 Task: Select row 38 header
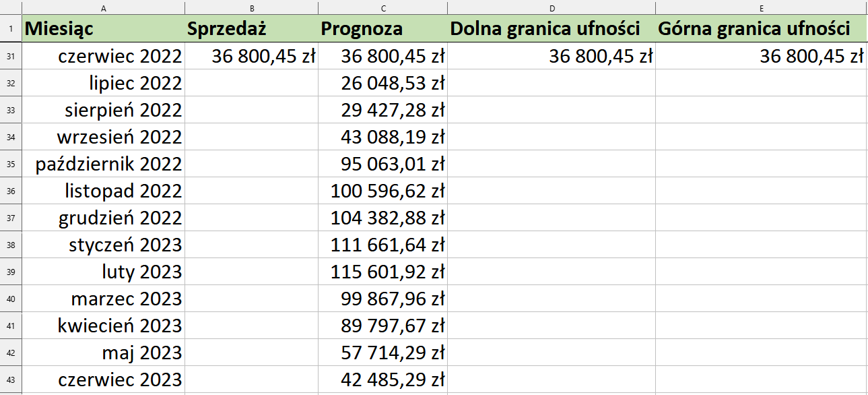click(x=11, y=245)
